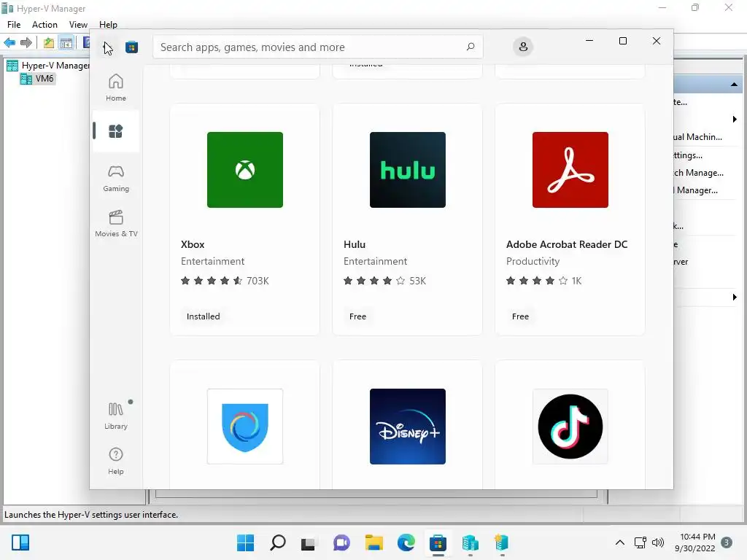Expand the first submenu arrow in Actions pane
This screenshot has height=560, width=747.
tap(735, 119)
